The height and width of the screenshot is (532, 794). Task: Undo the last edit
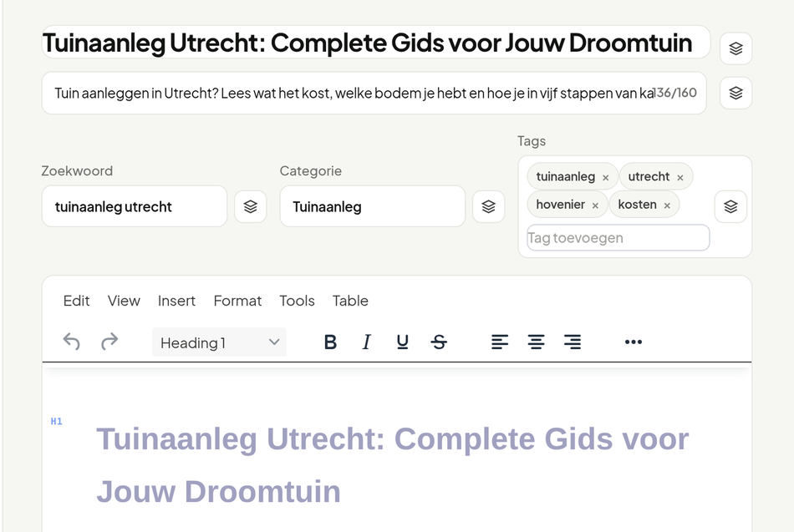click(71, 342)
